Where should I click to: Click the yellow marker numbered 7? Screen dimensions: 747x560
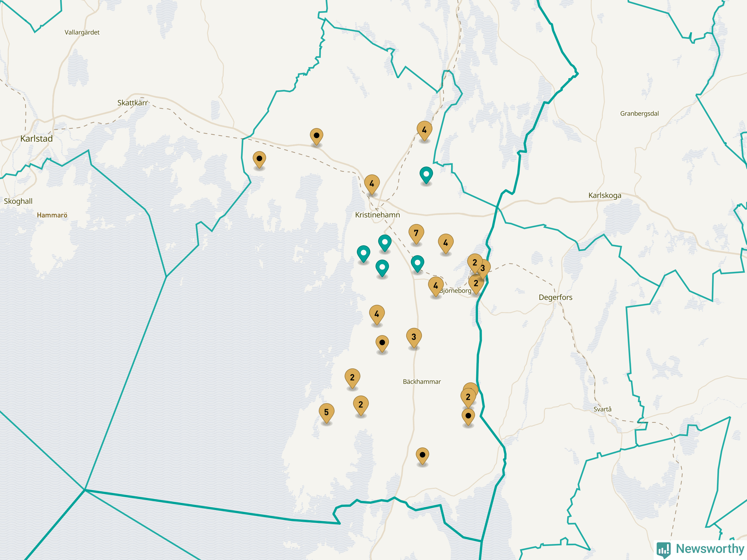pyautogui.click(x=416, y=233)
